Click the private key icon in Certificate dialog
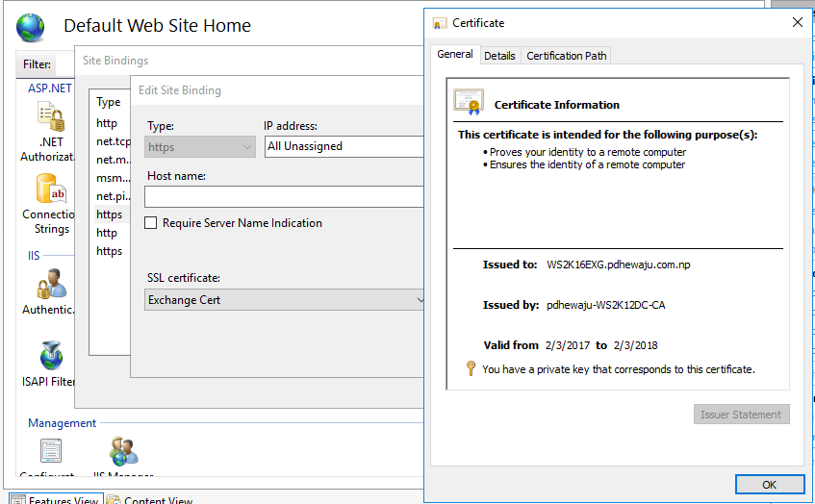 tap(471, 368)
